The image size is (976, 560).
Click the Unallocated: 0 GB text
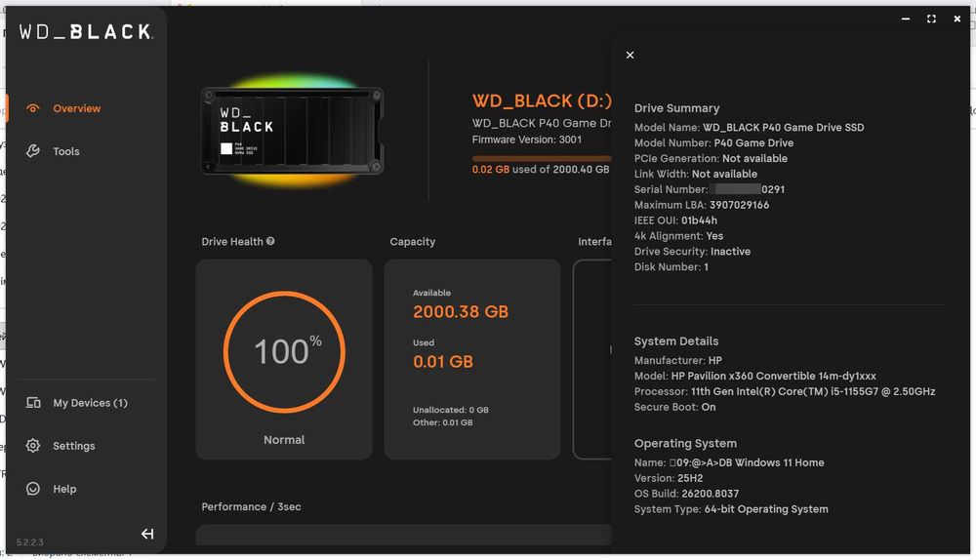(451, 410)
